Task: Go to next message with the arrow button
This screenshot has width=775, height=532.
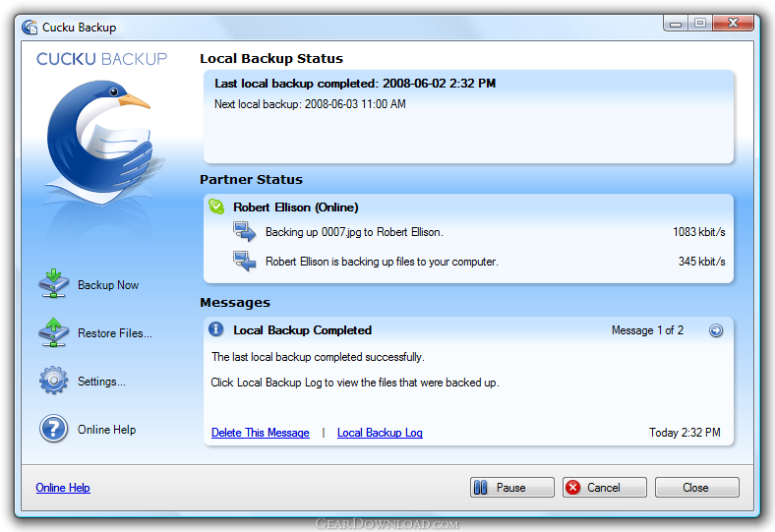Action: 716,330
